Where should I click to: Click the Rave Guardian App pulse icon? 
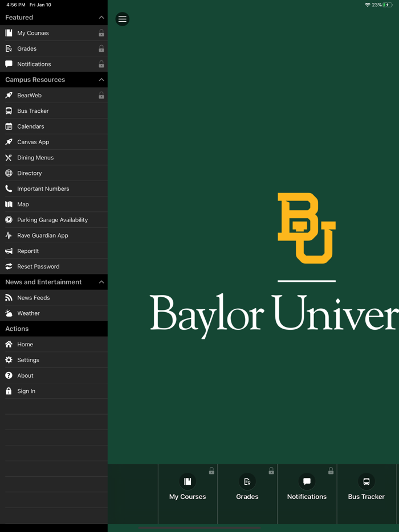[9, 235]
